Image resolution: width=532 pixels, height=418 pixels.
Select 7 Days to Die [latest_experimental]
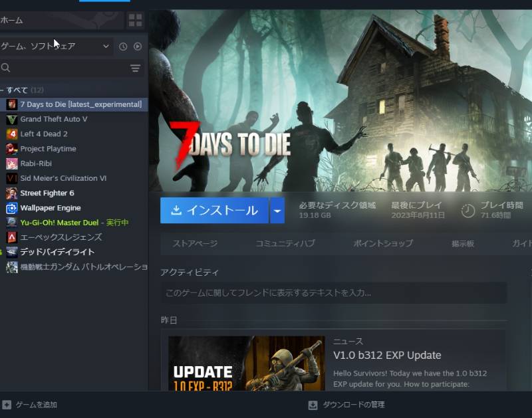74,104
